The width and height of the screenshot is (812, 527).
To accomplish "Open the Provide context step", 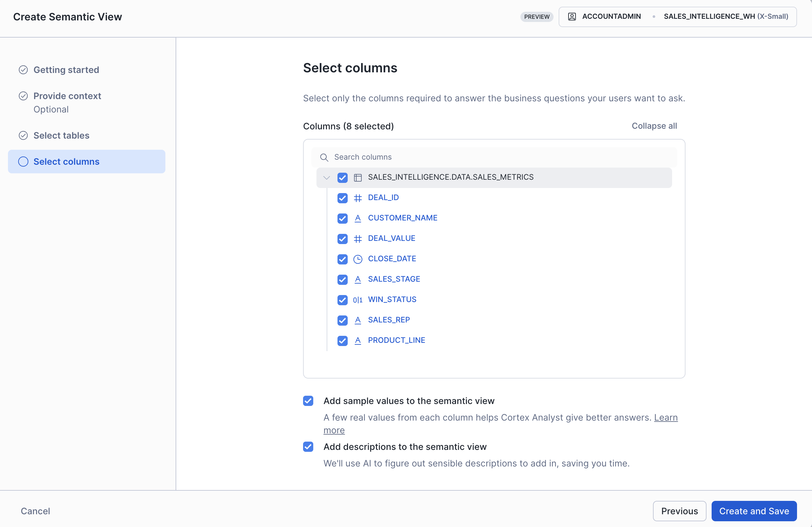I will [x=67, y=96].
